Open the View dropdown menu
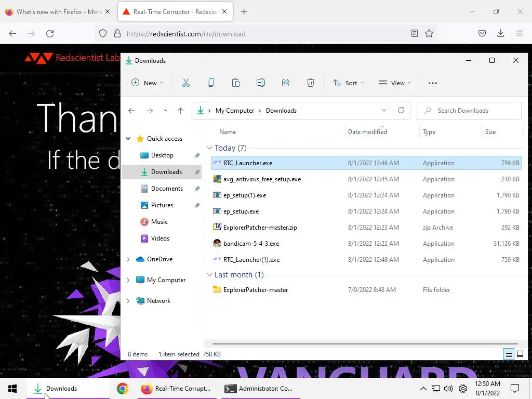This screenshot has height=399, width=532. coord(395,83)
